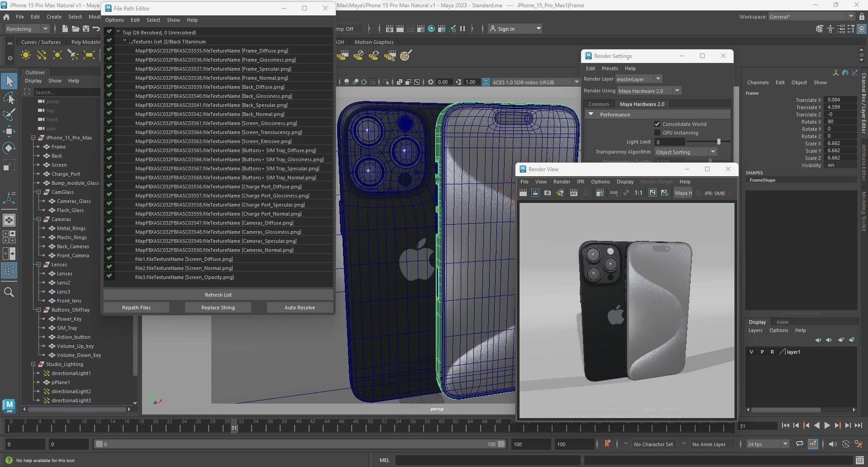Collapse the Performance section
The width and height of the screenshot is (868, 467).
point(591,115)
